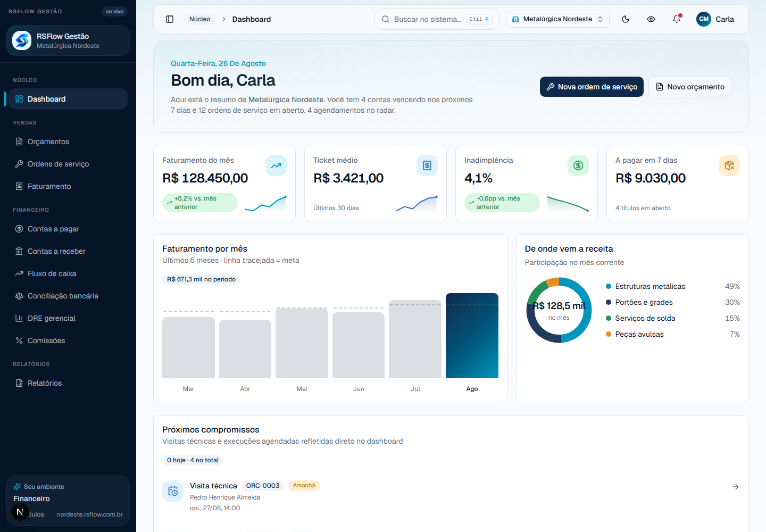Open Conciliação bancária page
766x532 pixels.
tap(68, 296)
